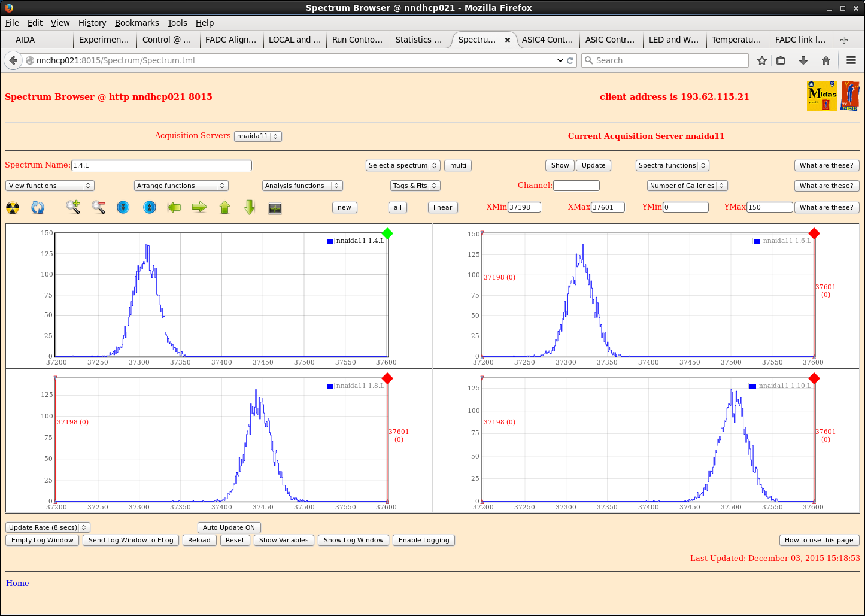Reload page using address bar reload icon
865x616 pixels.
570,60
